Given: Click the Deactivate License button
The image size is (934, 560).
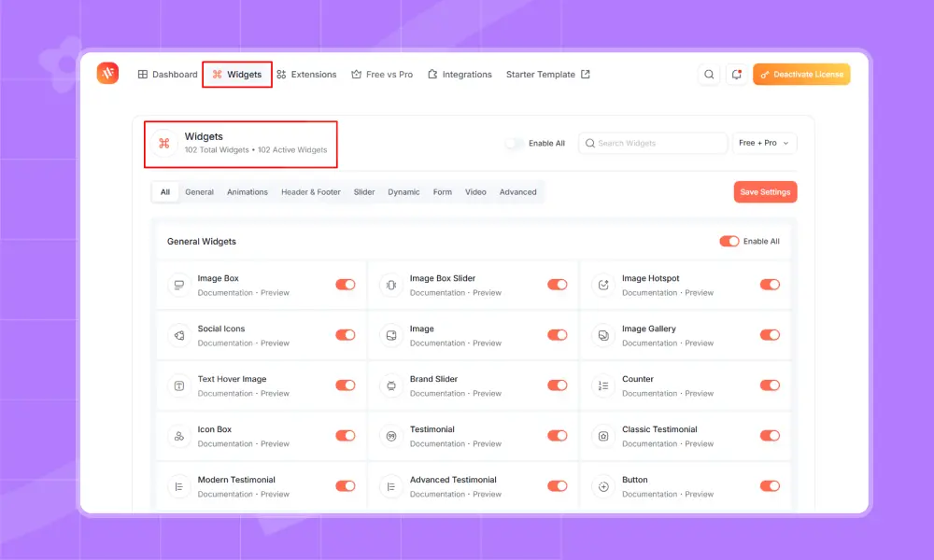Looking at the screenshot, I should [x=801, y=75].
